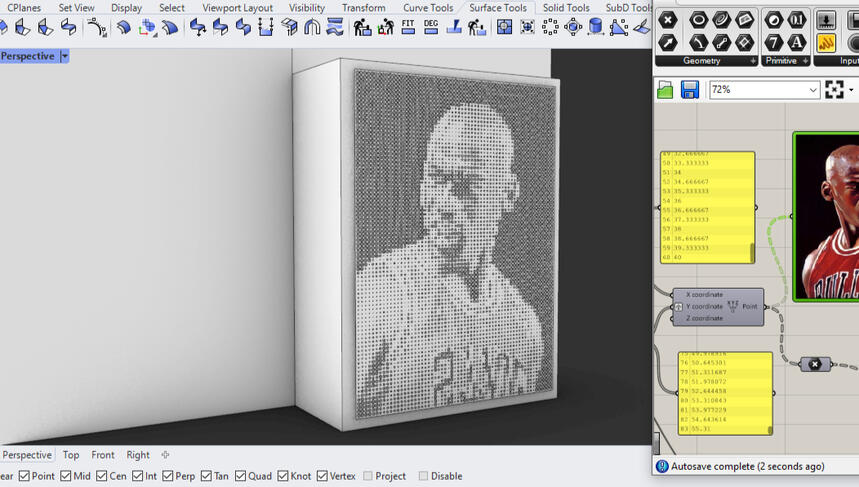Toggle the Perp osnap checkbox
This screenshot has height=487, width=859.
[168, 476]
